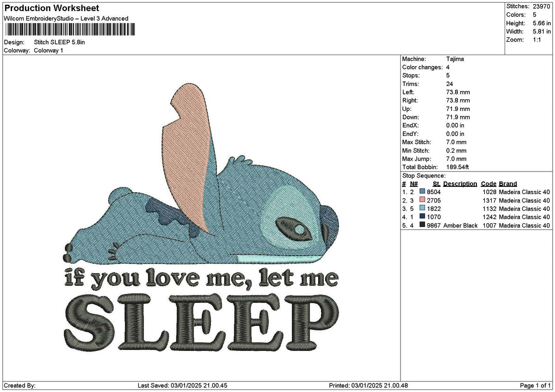
Task: Click thread code 1028
Action: [x=489, y=192]
